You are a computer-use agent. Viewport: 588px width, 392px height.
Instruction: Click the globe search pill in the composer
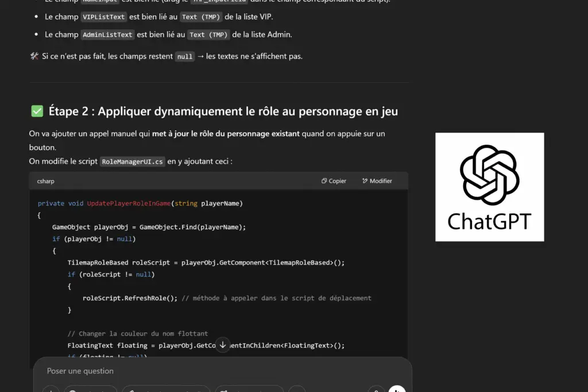click(91, 389)
